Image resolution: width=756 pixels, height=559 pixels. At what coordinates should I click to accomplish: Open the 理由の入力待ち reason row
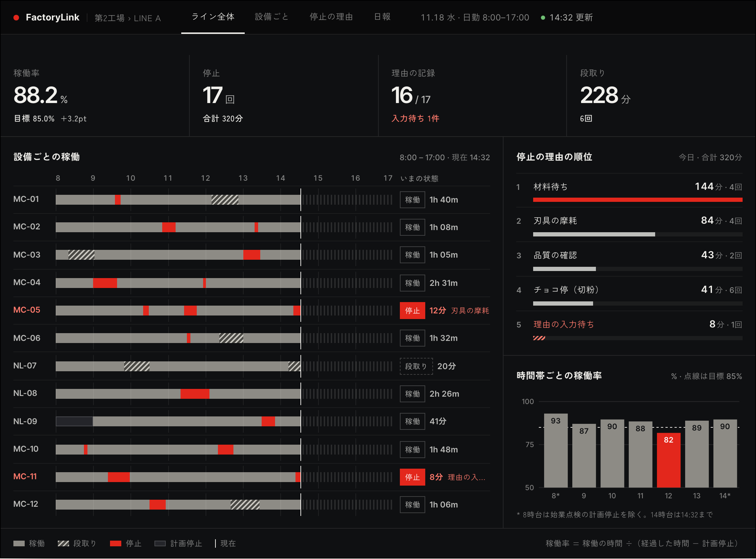pos(629,328)
